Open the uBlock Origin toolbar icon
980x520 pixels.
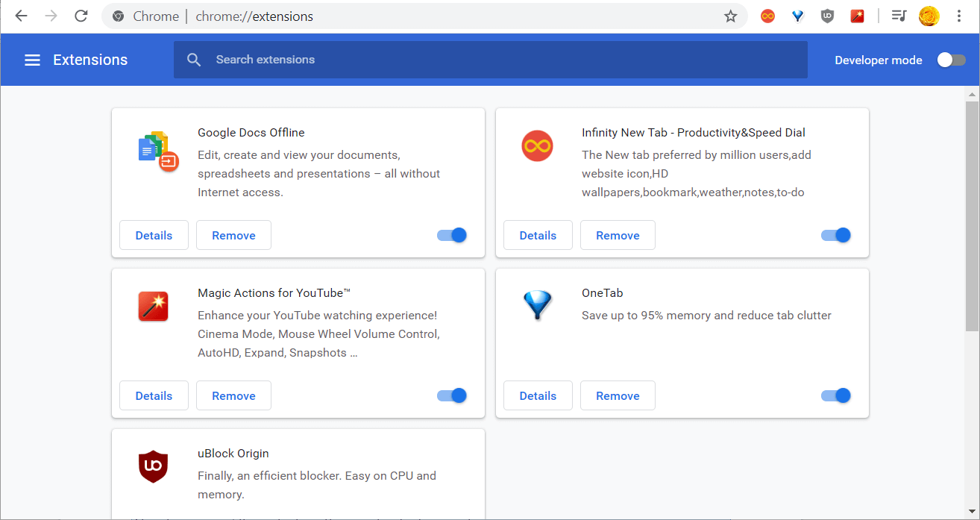827,16
